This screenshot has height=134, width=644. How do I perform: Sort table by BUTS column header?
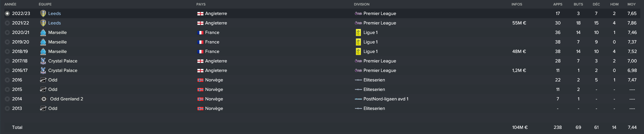pos(578,4)
